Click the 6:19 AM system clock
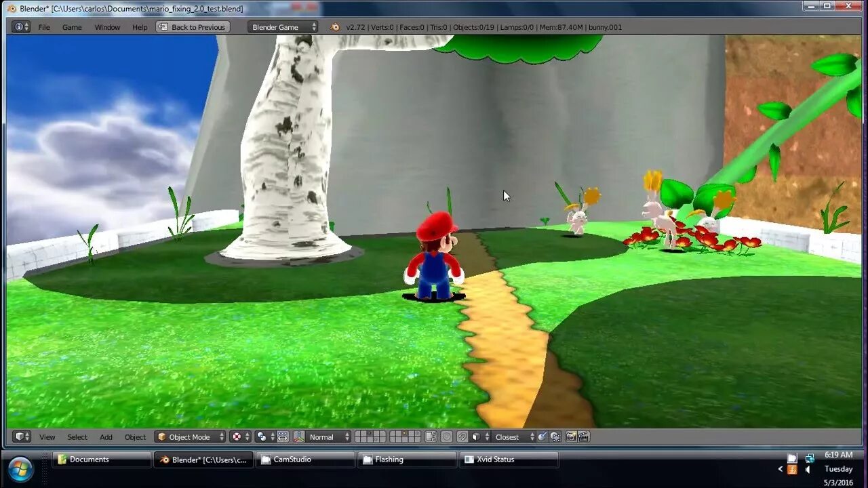 click(x=839, y=455)
